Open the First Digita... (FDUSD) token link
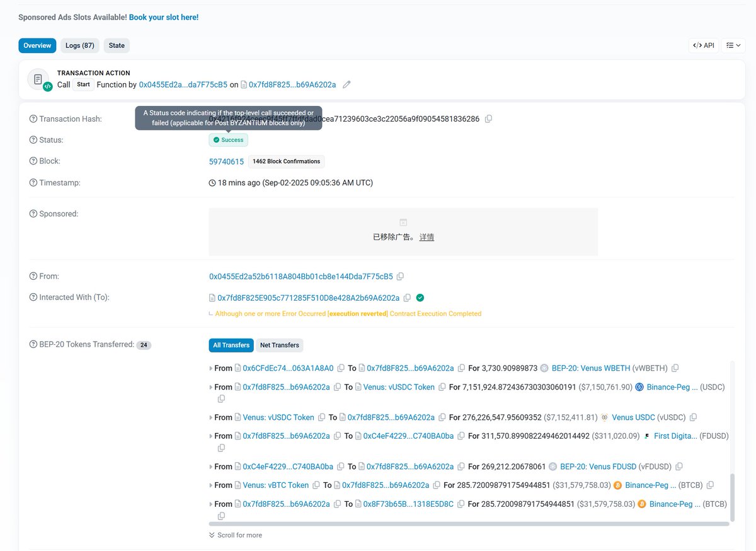756x551 pixels. pyautogui.click(x=676, y=436)
